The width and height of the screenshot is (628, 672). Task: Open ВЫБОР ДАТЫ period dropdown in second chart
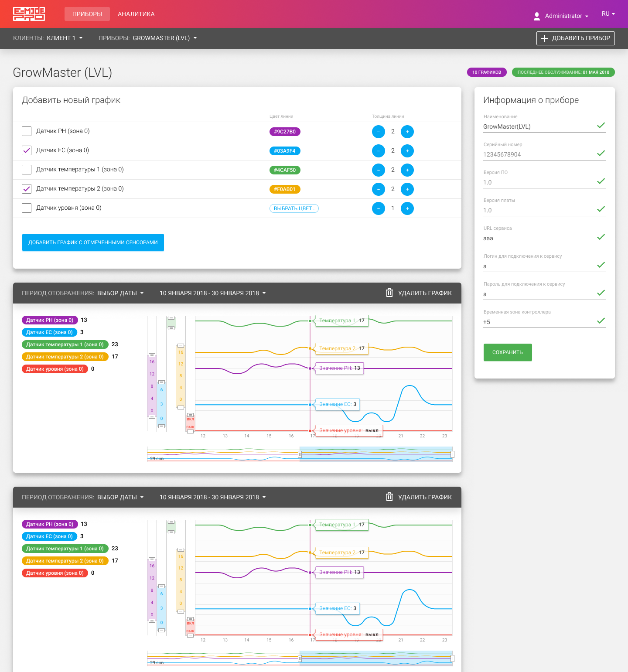[120, 498]
